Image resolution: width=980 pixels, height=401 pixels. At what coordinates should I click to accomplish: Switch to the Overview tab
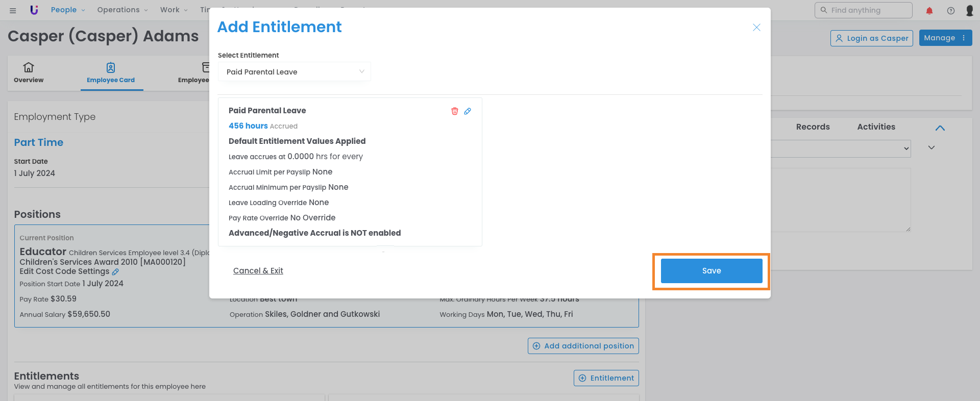[x=29, y=73]
